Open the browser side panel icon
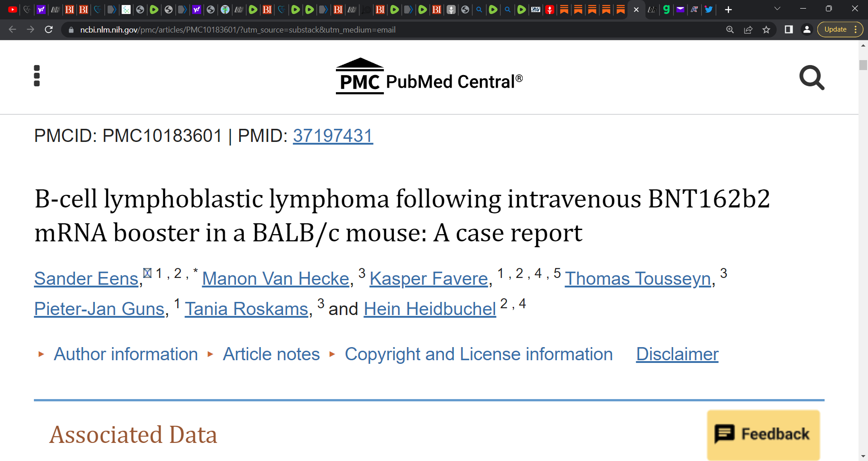Screen dimensions: 868x461 pyautogui.click(x=789, y=29)
